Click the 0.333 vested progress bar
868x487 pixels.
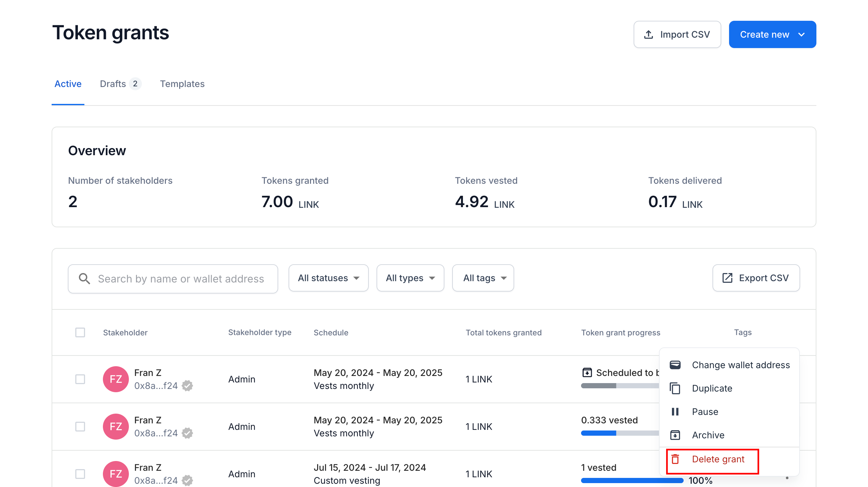(x=620, y=433)
